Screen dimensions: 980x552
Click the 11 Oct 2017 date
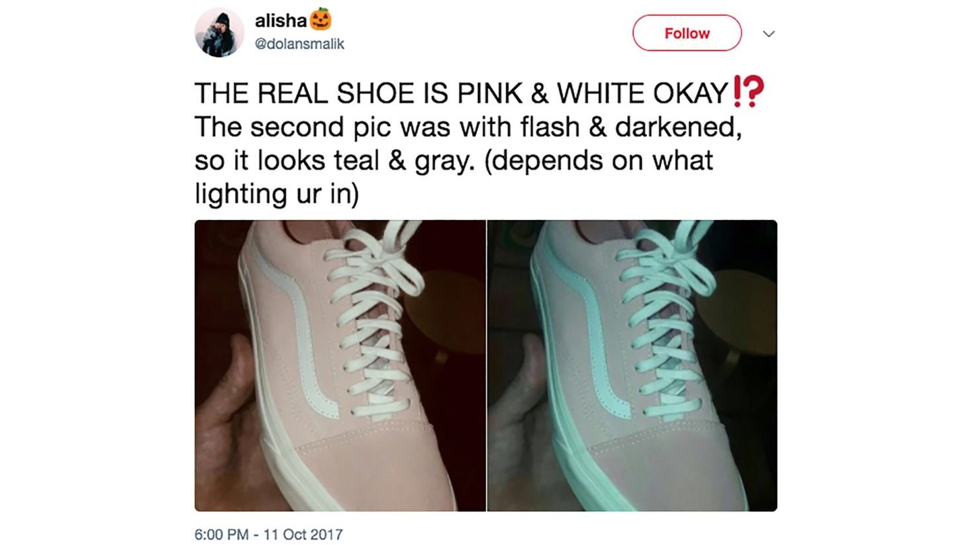tap(303, 534)
